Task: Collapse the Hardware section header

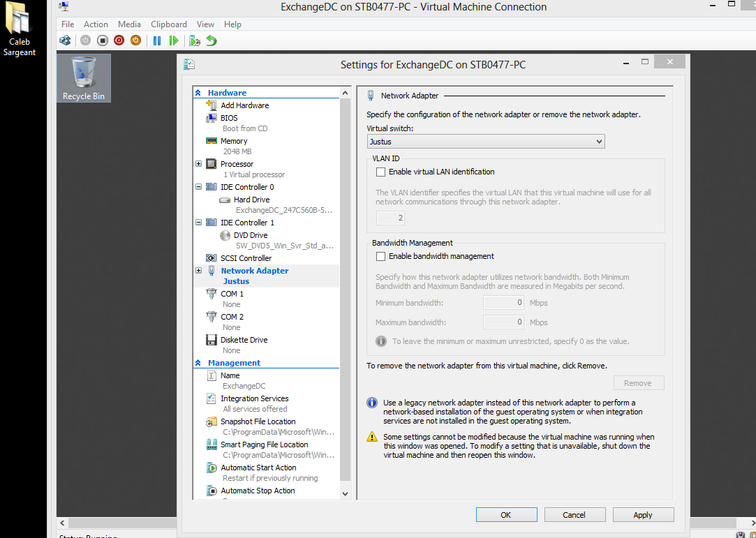Action: pos(198,93)
